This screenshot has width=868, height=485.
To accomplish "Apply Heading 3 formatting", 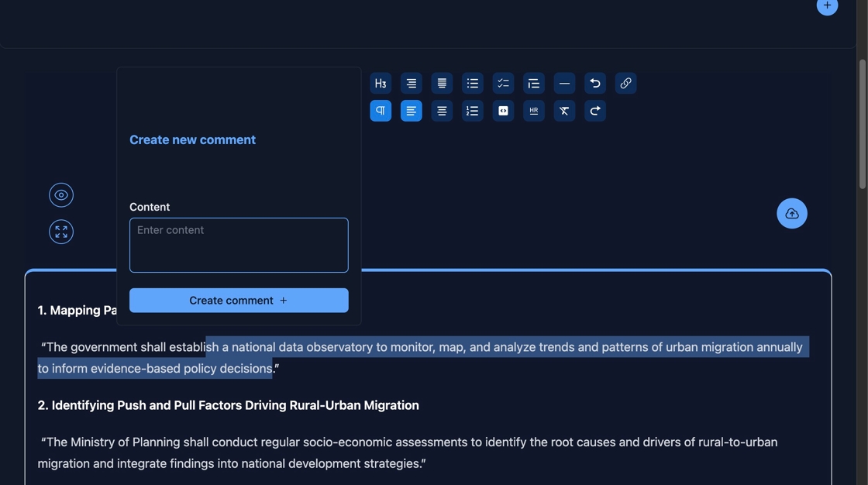I will pyautogui.click(x=381, y=84).
